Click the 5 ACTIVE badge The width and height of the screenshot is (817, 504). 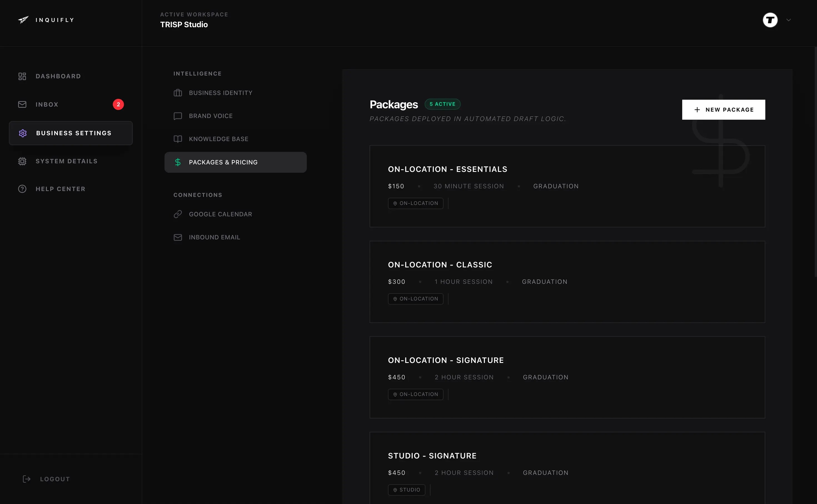[442, 104]
